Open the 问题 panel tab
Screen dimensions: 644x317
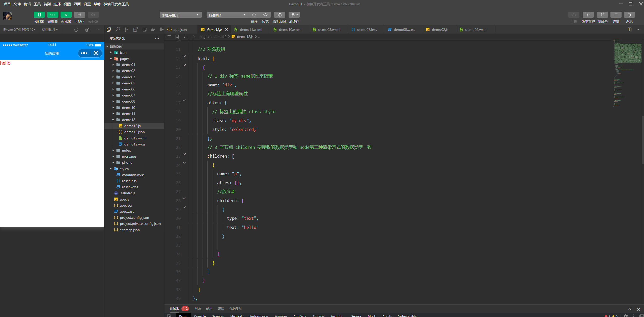[x=197, y=308]
